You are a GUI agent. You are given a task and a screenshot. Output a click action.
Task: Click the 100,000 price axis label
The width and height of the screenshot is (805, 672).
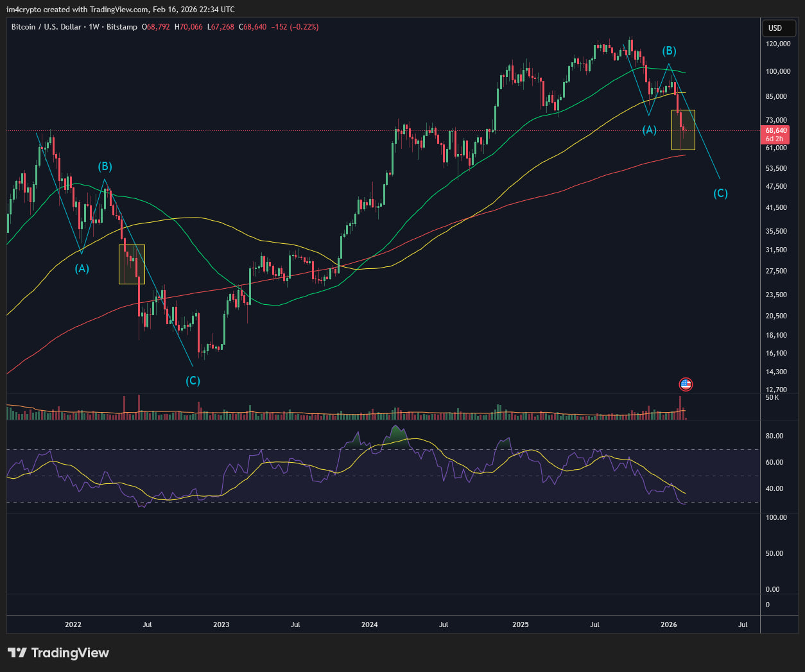tap(778, 71)
